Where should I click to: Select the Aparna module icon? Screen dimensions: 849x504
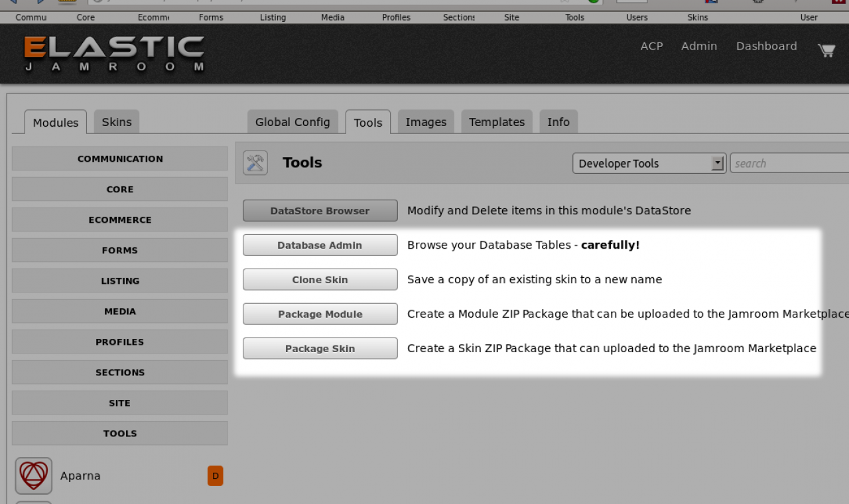pos(34,475)
